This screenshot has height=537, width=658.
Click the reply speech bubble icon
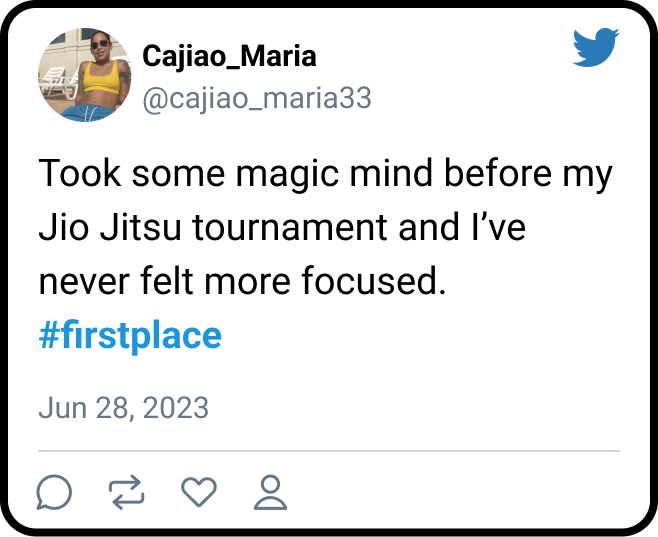click(54, 491)
